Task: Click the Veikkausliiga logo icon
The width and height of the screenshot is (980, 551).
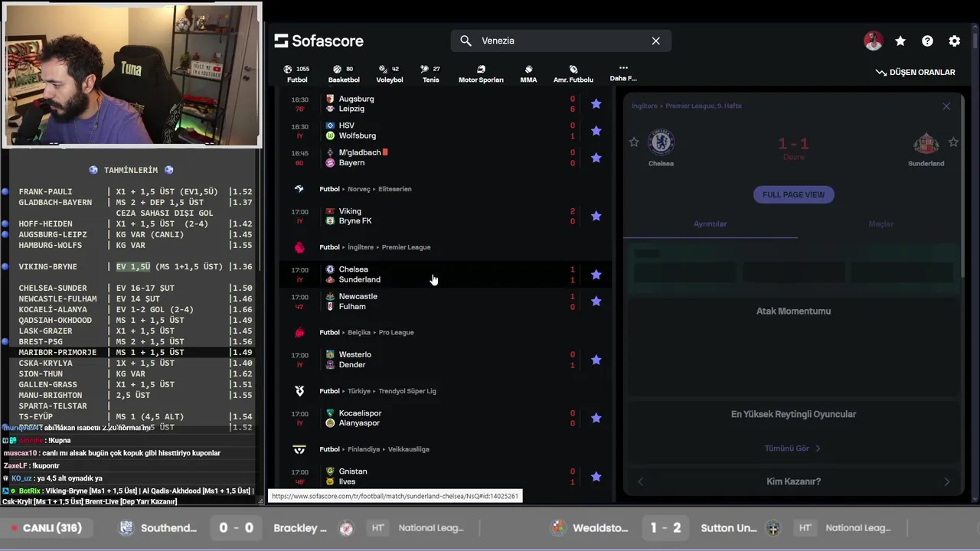Action: 299,449
